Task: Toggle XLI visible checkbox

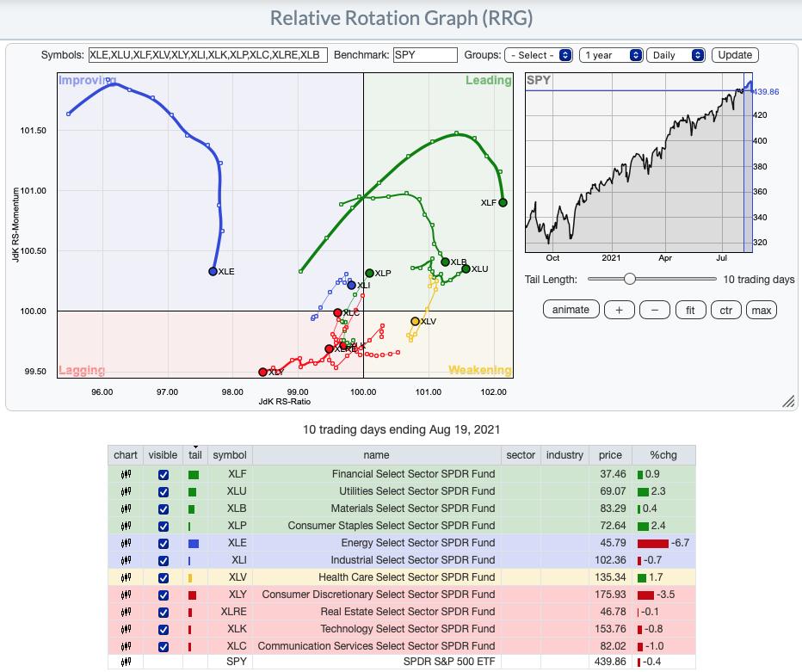Action: [163, 561]
